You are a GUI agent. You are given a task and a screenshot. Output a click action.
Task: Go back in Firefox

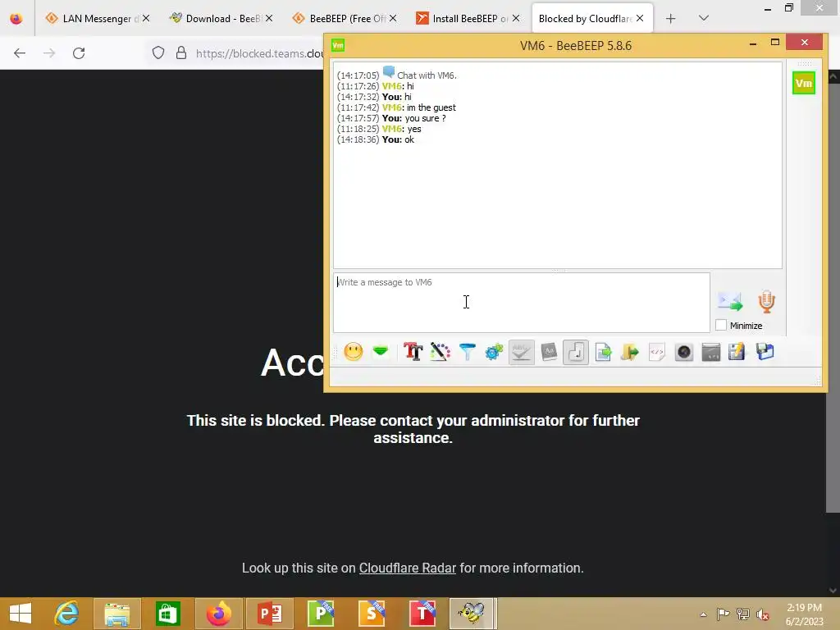[20, 53]
